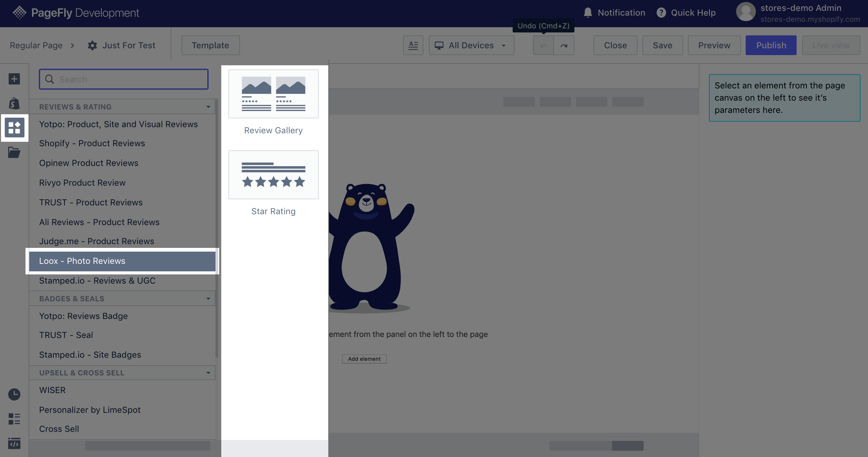Open the page outline list icon
The width and height of the screenshot is (868, 457).
(14, 419)
